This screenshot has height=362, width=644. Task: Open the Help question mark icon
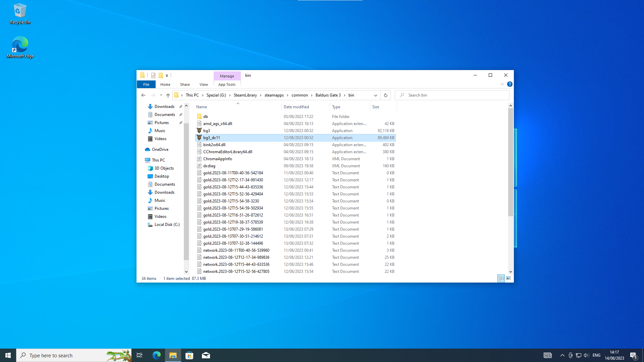point(509,84)
